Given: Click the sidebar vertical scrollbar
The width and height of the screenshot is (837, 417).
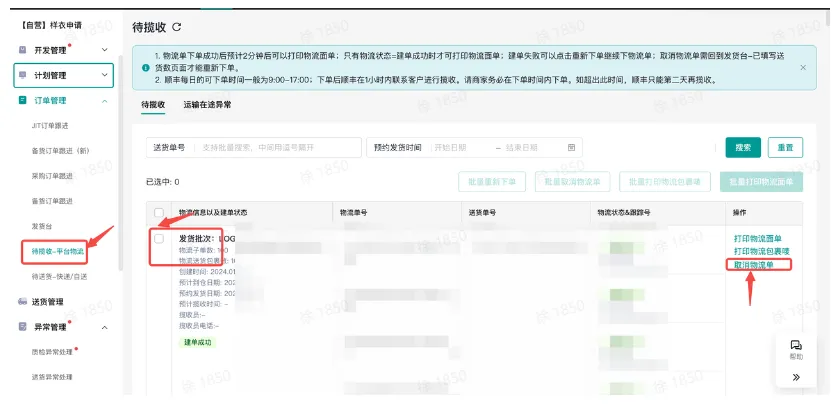Looking at the screenshot, I should [121, 163].
